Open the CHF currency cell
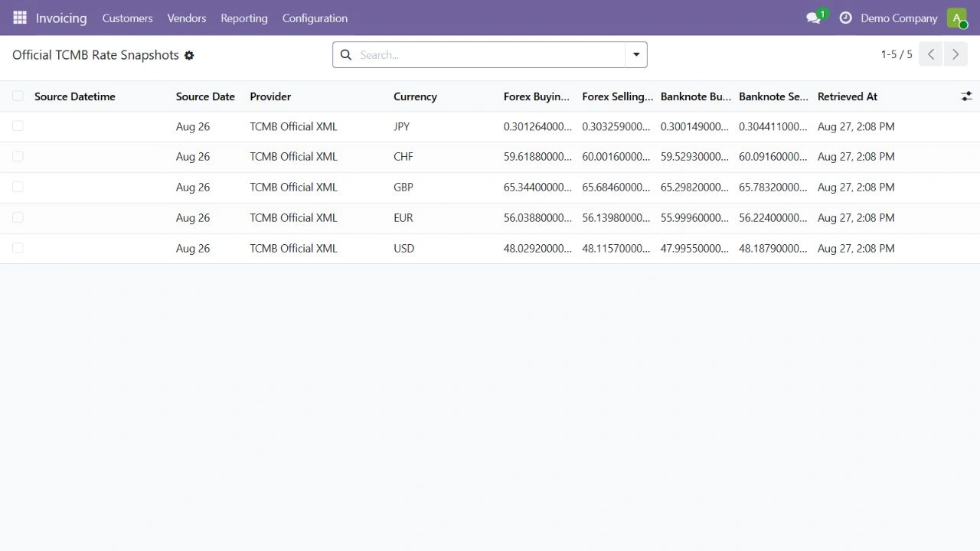Screen dimensions: 980x551 tap(403, 157)
